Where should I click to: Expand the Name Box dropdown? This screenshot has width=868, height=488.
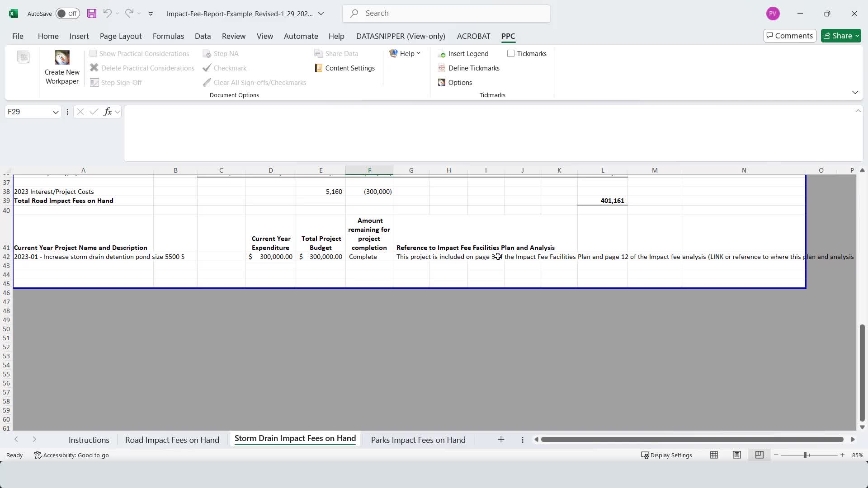click(x=56, y=112)
